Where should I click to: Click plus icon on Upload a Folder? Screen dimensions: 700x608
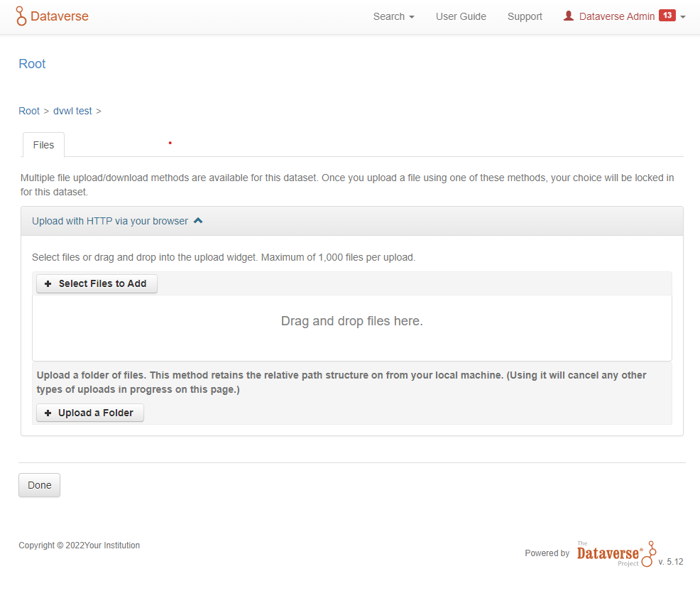48,413
